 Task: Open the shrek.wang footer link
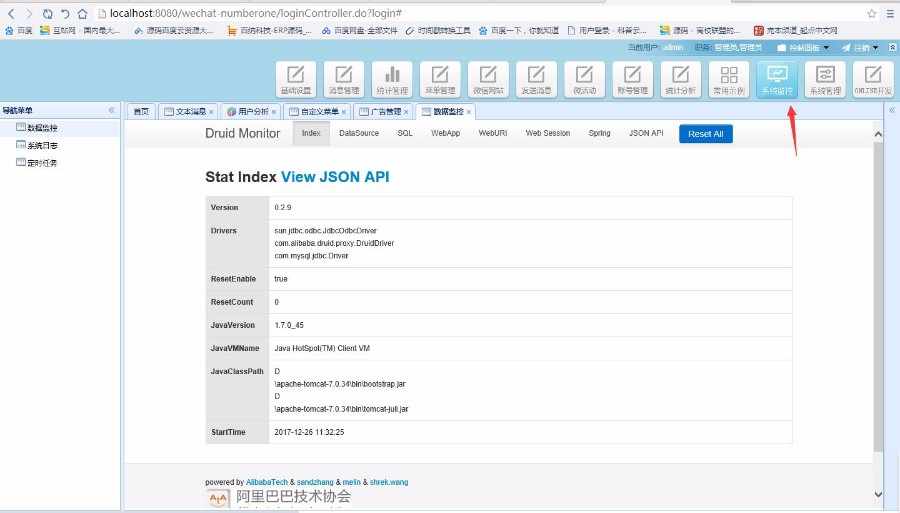[x=389, y=482]
